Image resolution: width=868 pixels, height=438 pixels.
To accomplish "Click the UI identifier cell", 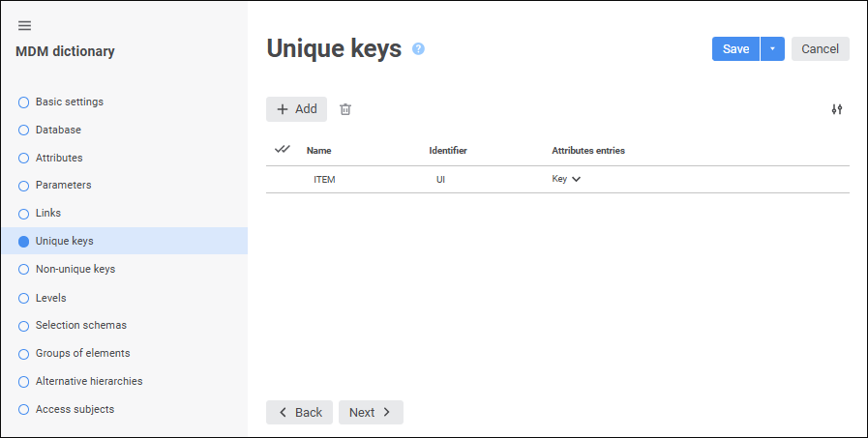I will [440, 179].
